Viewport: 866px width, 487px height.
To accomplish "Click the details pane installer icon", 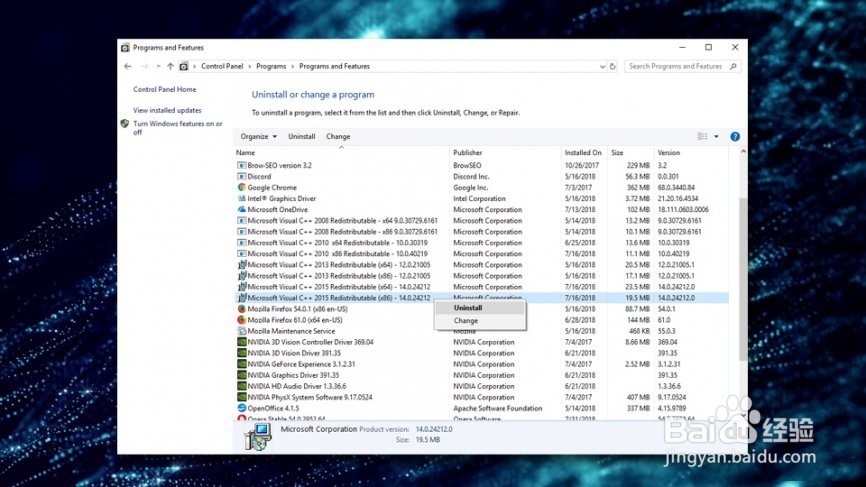I will pos(257,436).
